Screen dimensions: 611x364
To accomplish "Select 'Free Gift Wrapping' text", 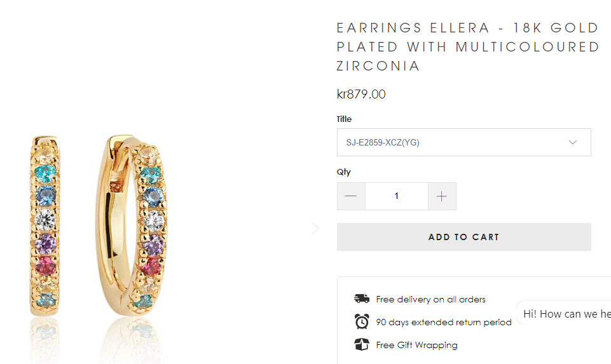I will [416, 345].
